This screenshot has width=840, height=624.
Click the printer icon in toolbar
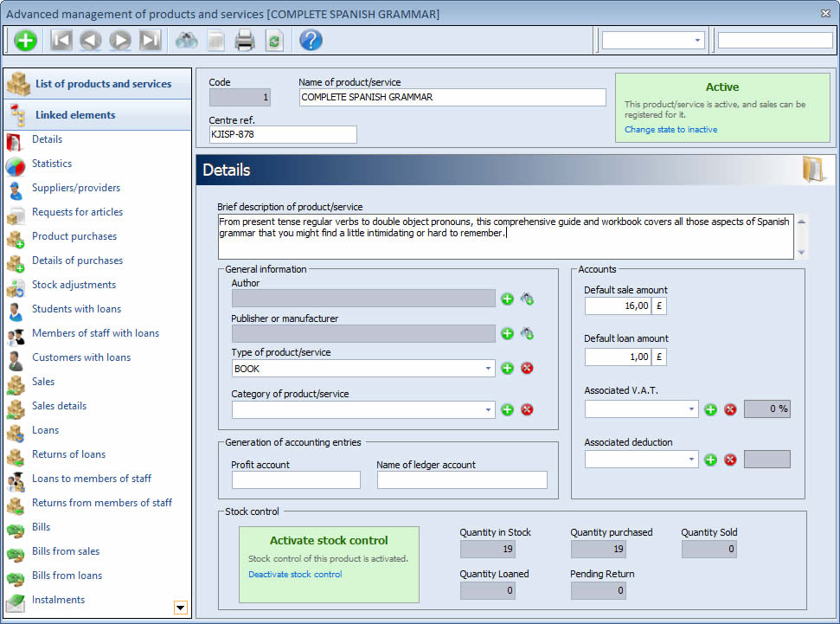245,40
